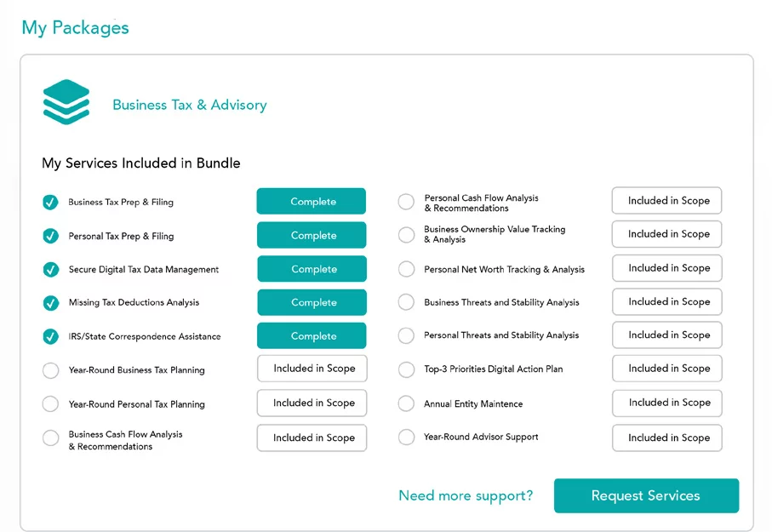Click Complete button for Business Tax Prep & Filing
Image resolution: width=772 pixels, height=532 pixels.
point(312,201)
